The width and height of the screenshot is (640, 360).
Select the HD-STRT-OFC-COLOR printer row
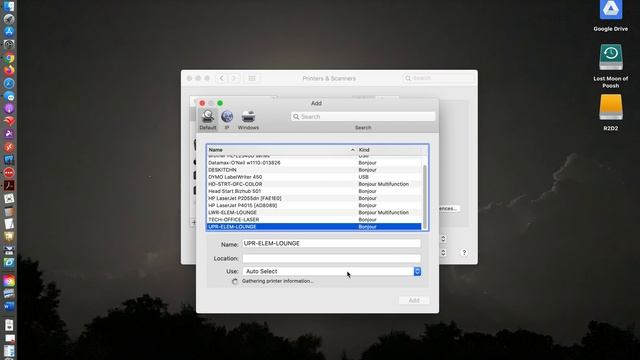point(314,184)
